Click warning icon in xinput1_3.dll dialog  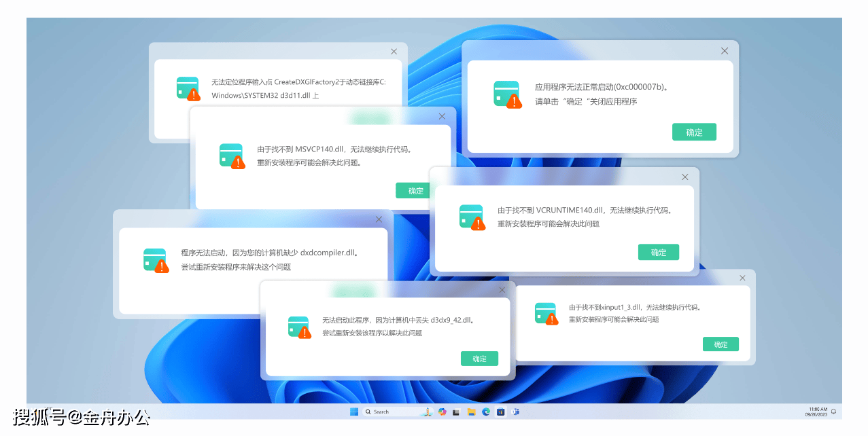(x=546, y=313)
